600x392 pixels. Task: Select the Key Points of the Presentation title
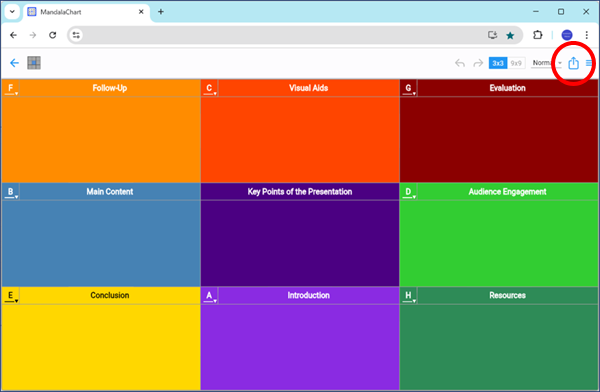tap(300, 192)
